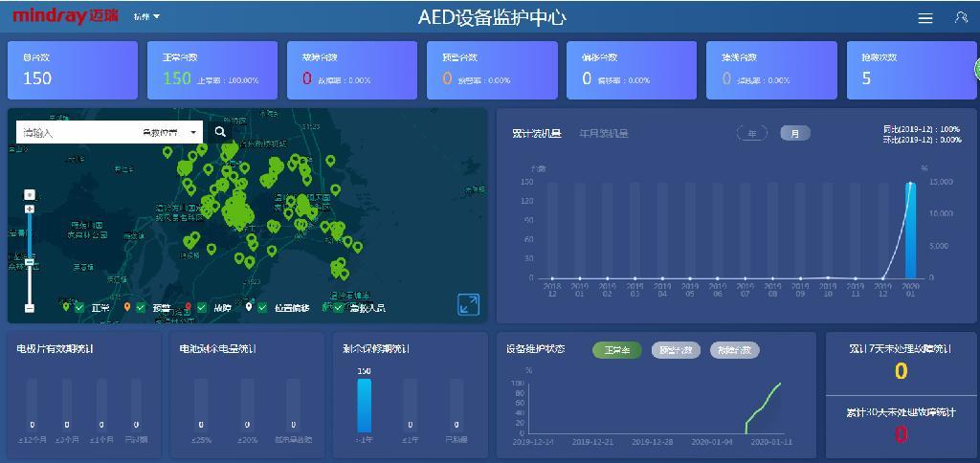This screenshot has height=463, width=980.
Task: Toggle the 位置偏移 (position offset) marker checkbox
Action: tap(263, 307)
